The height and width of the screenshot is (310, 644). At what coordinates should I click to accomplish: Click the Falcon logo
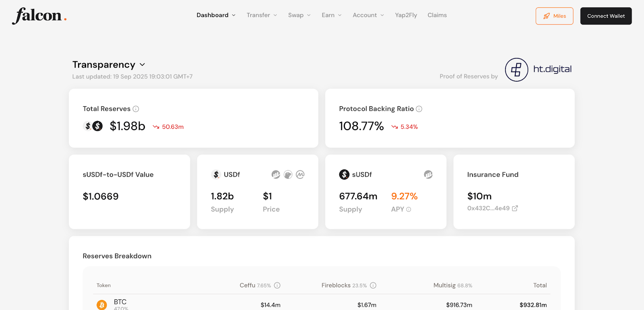click(x=39, y=16)
